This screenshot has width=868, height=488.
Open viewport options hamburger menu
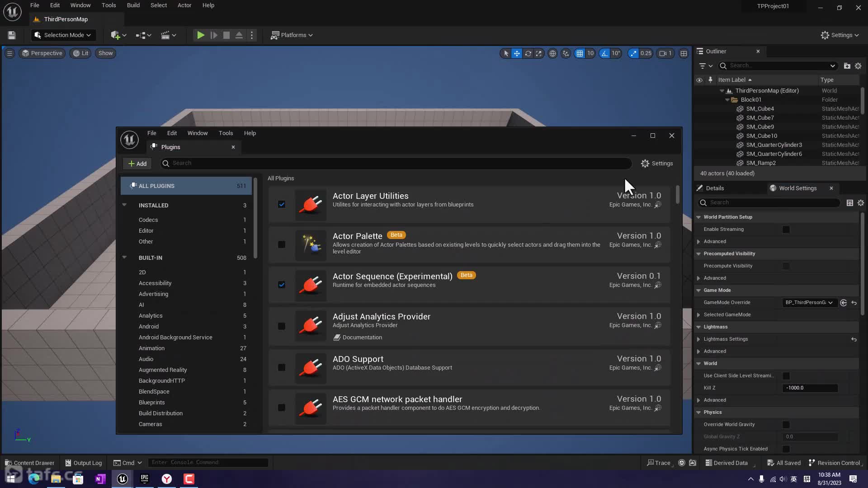9,53
